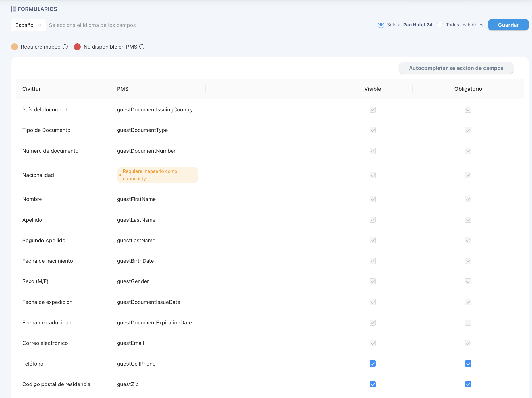The image size is (532, 398).
Task: Click the FORMULARIOS heading text
Action: [38, 9]
